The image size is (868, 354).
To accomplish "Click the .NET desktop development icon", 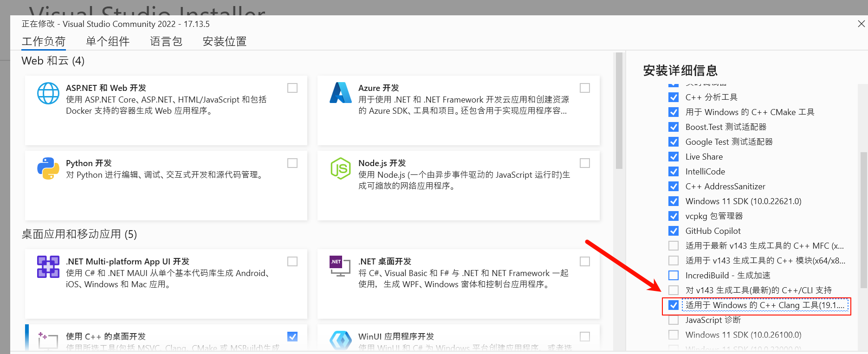I will pyautogui.click(x=340, y=266).
